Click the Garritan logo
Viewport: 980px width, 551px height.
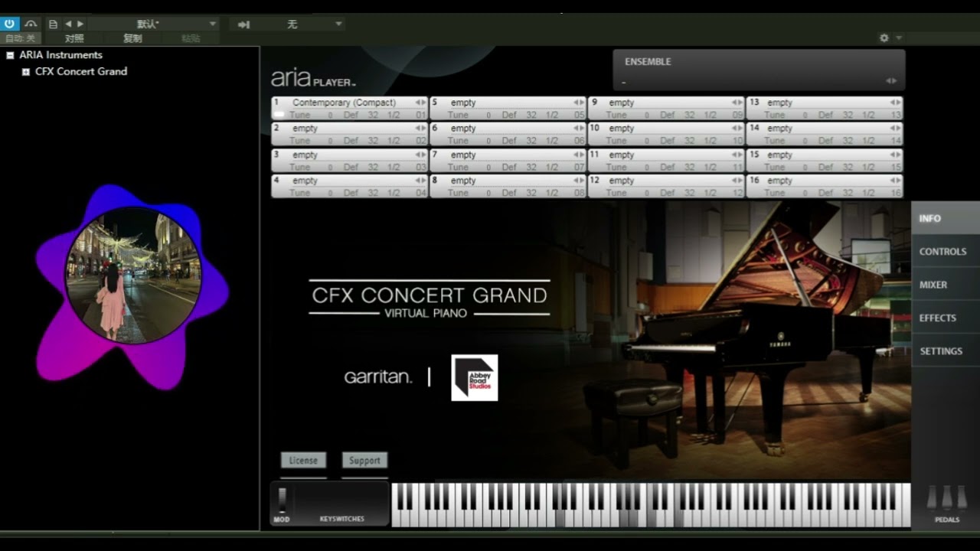point(378,377)
